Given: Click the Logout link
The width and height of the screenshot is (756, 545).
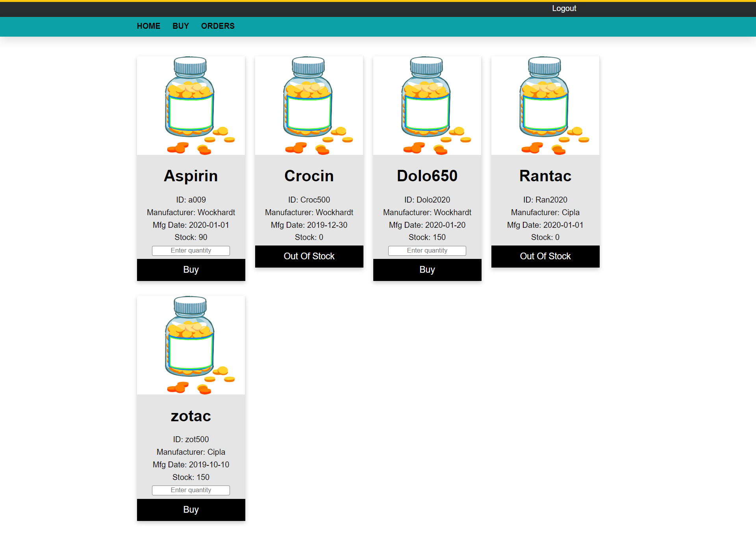Looking at the screenshot, I should pos(564,8).
